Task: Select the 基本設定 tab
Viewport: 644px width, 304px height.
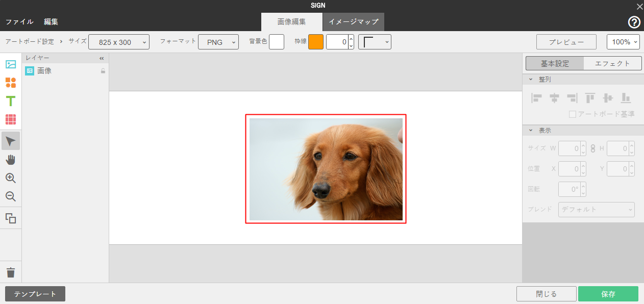Action: click(555, 63)
